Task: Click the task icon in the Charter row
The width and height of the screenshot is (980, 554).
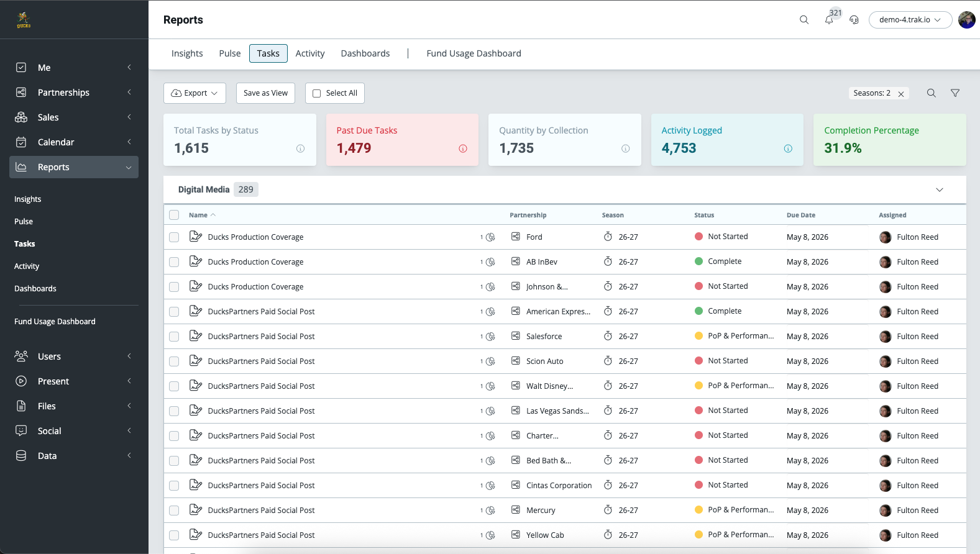Action: [x=196, y=435]
